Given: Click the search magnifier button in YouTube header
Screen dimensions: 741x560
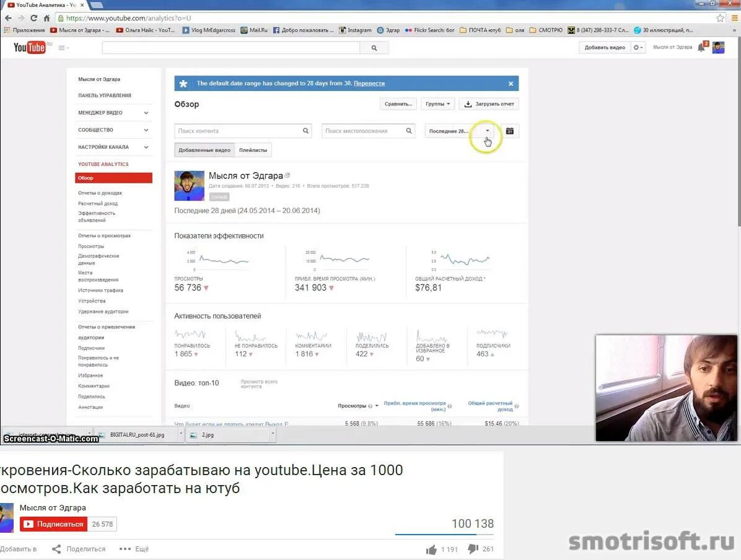Looking at the screenshot, I should (374, 48).
